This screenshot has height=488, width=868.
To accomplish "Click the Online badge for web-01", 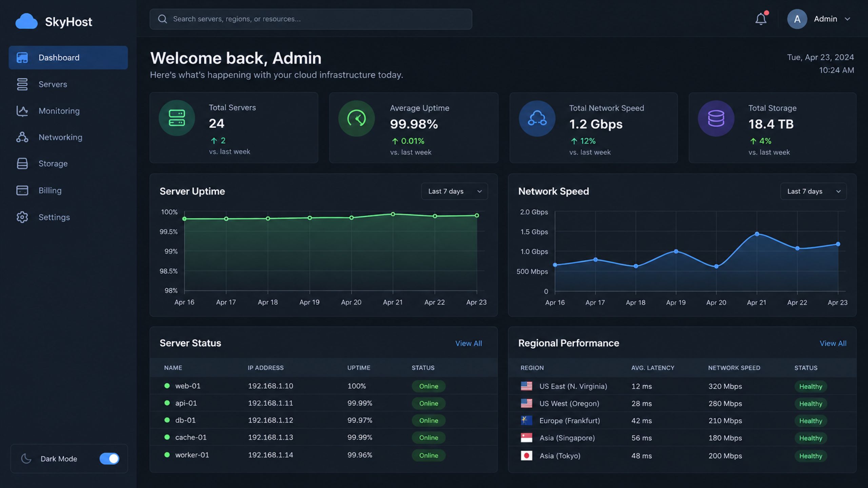I will pyautogui.click(x=429, y=386).
